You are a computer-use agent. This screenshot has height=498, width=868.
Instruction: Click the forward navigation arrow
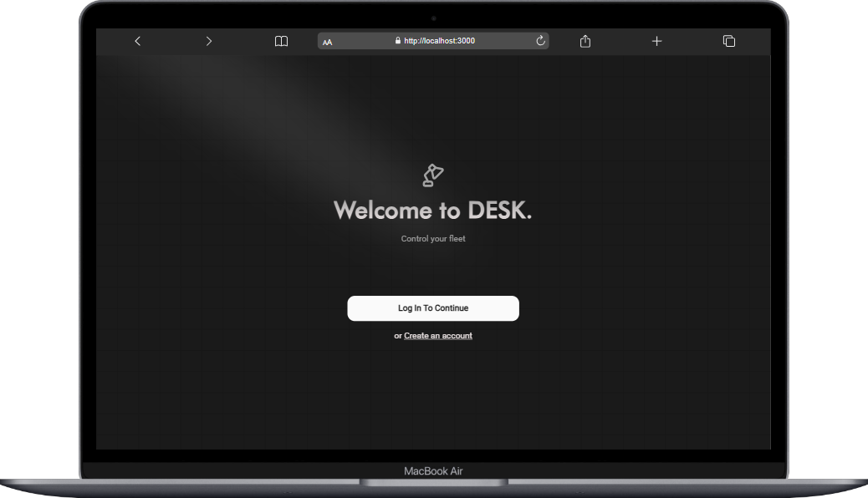point(209,41)
